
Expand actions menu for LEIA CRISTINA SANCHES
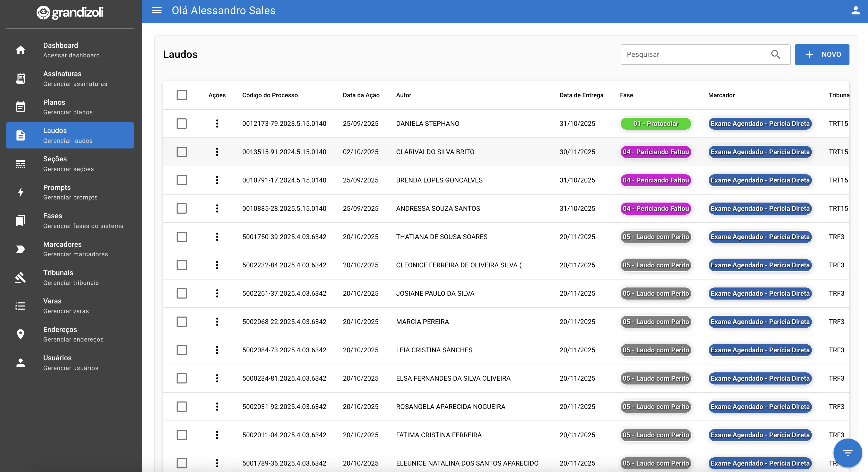pyautogui.click(x=217, y=350)
